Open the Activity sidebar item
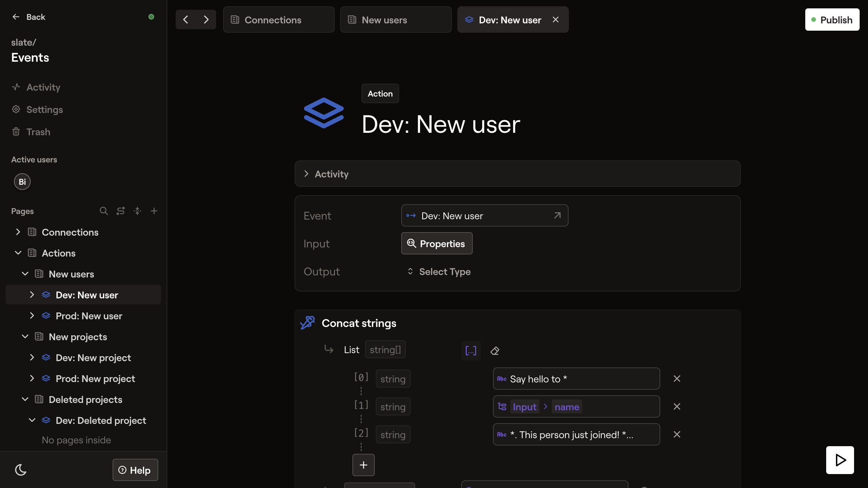 (x=36, y=87)
